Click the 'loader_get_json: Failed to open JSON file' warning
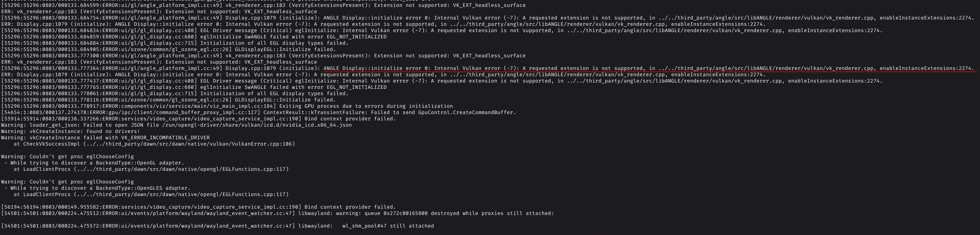 [176, 125]
